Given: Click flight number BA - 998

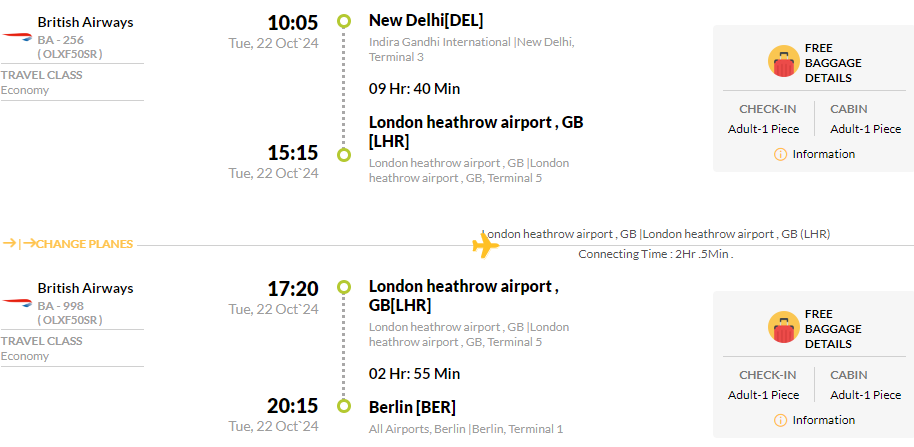Looking at the screenshot, I should coord(61,306).
